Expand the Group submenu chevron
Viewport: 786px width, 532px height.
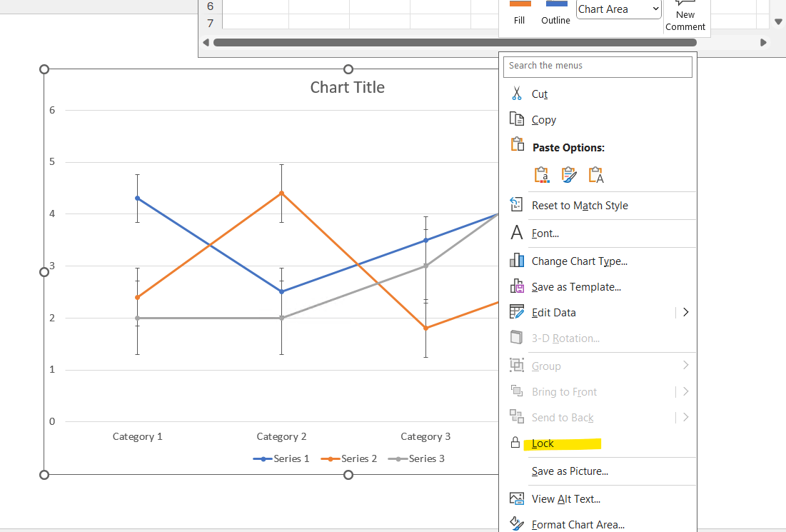[x=685, y=365]
